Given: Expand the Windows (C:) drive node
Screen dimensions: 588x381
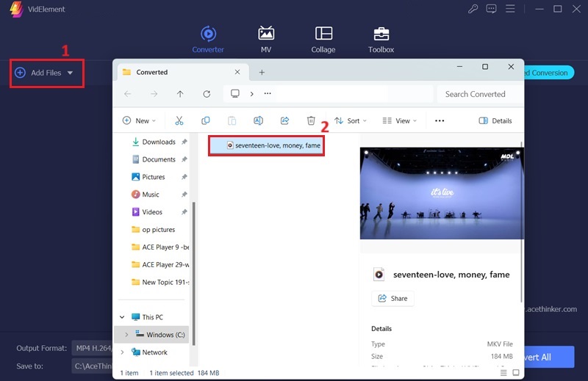Looking at the screenshot, I should point(126,335).
